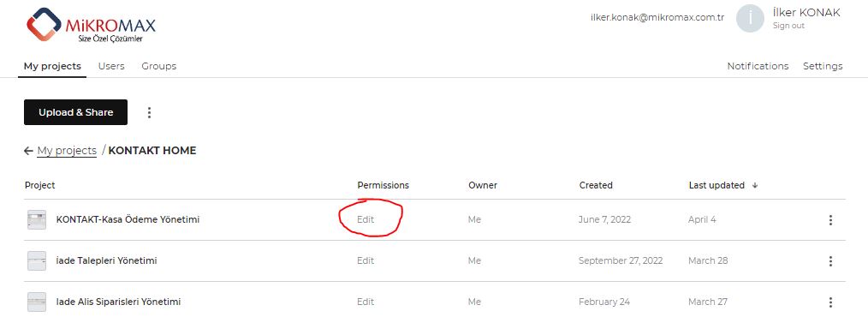Screen dimensions: 868x317
Task: Click the Sign out link
Action: (x=789, y=26)
